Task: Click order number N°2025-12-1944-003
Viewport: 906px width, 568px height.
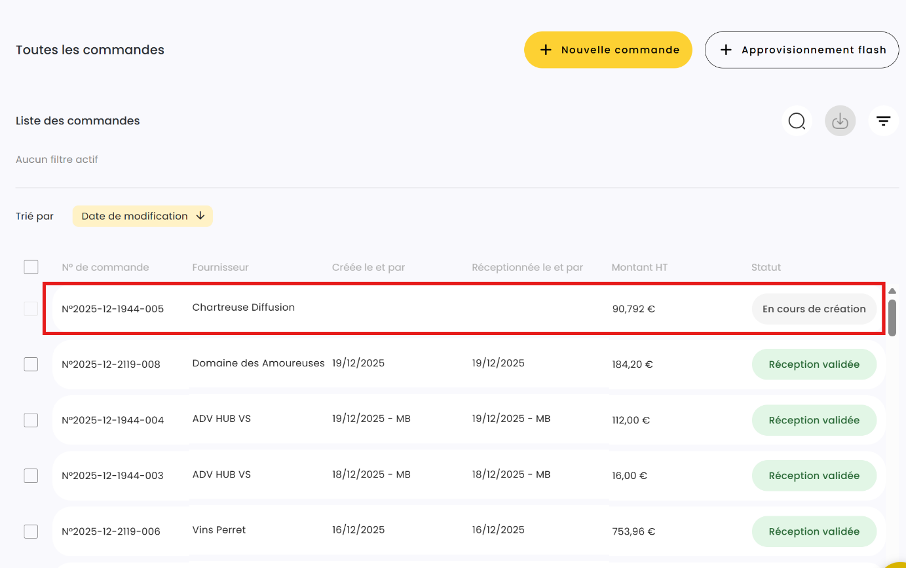Action: [x=110, y=476]
